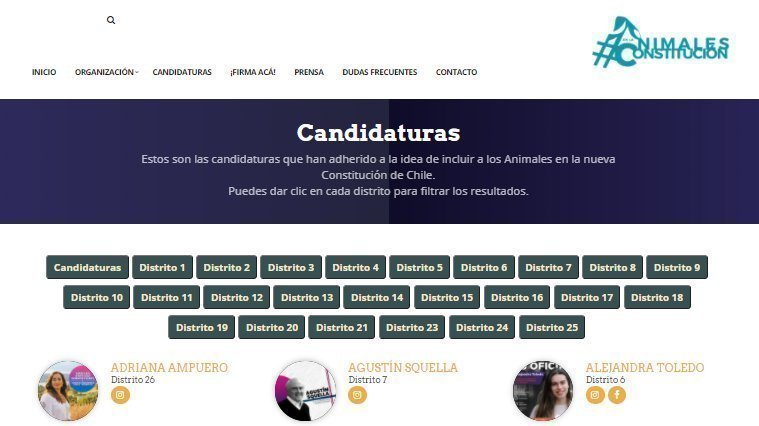Viewport: 759px width, 426px height.
Task: Filter candidates by Distrito 14
Action: pos(377,297)
